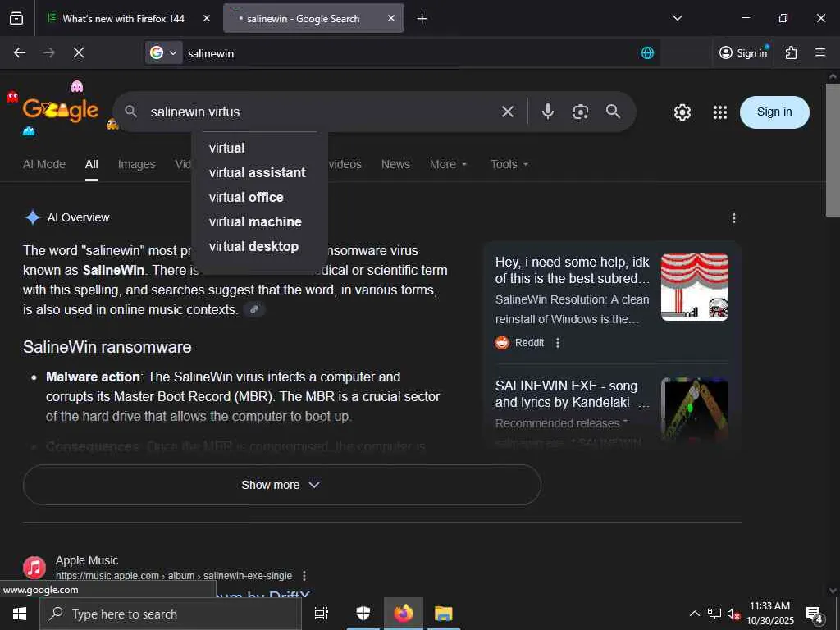
Task: Expand the Tools dropdown
Action: 509,164
